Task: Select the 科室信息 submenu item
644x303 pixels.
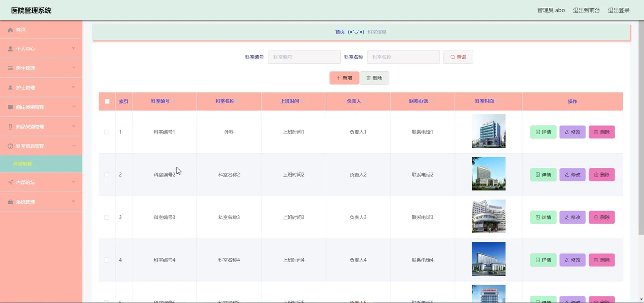Action: click(41, 164)
